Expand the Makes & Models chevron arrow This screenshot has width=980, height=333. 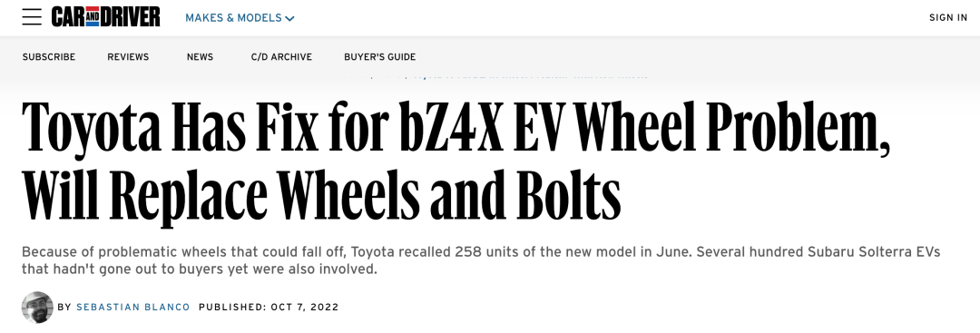(290, 19)
